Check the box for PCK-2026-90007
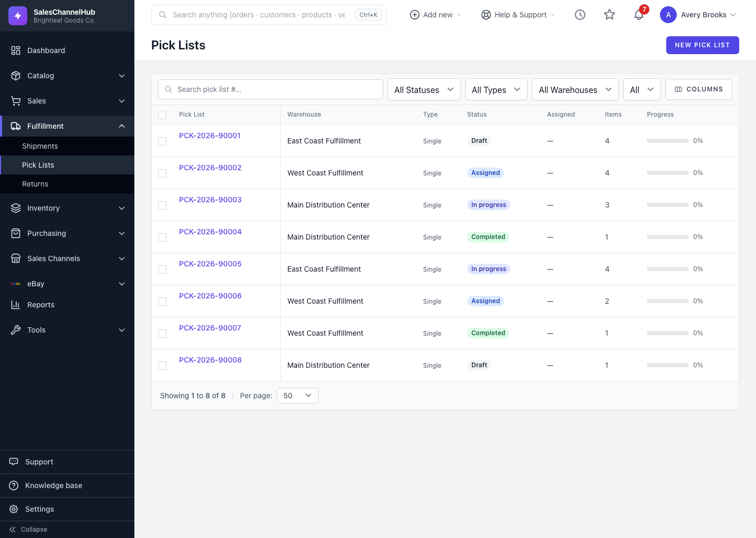Screen dimensions: 756x538 [x=162, y=334]
